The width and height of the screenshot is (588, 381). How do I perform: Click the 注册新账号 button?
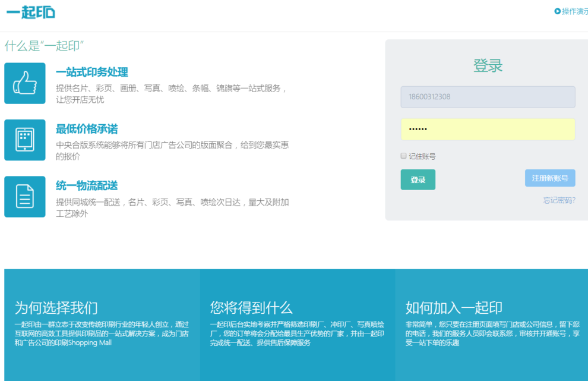(549, 178)
